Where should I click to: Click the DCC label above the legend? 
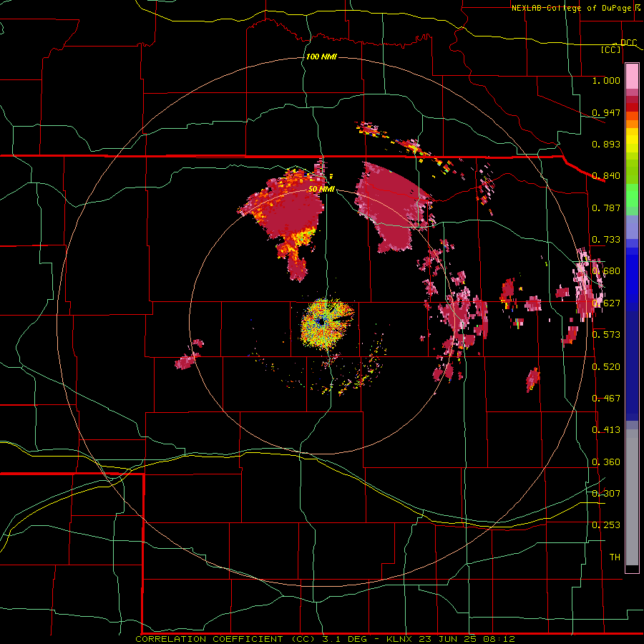coord(628,42)
